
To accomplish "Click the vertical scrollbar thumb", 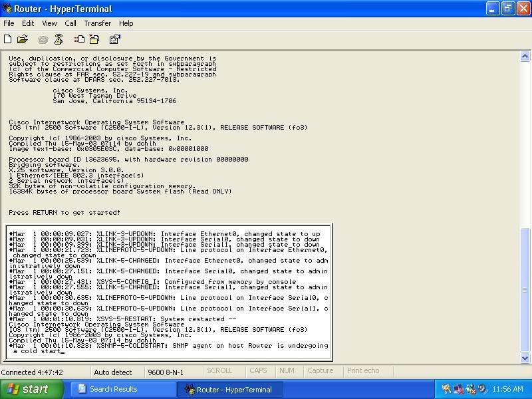I will pyautogui.click(x=525, y=290).
